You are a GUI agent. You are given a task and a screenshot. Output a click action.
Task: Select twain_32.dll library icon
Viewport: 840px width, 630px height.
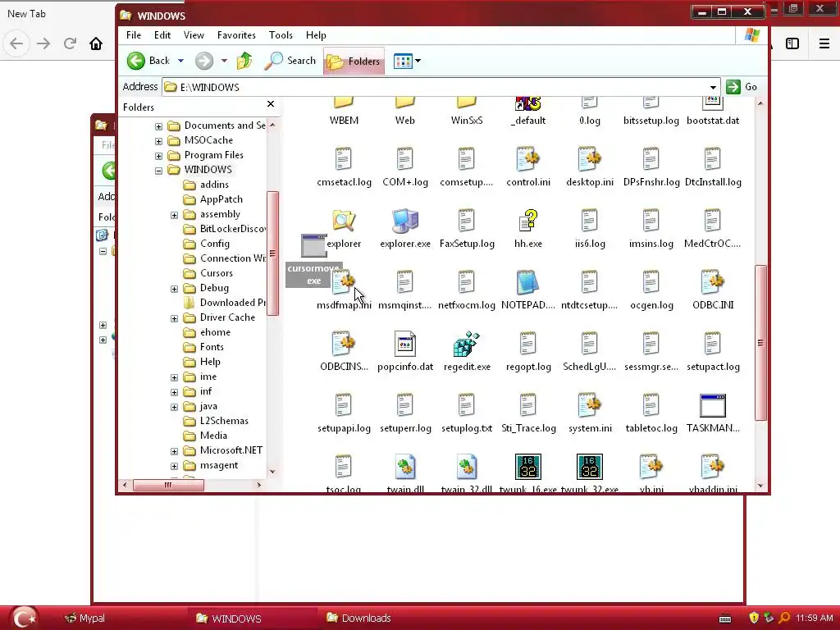(x=466, y=467)
